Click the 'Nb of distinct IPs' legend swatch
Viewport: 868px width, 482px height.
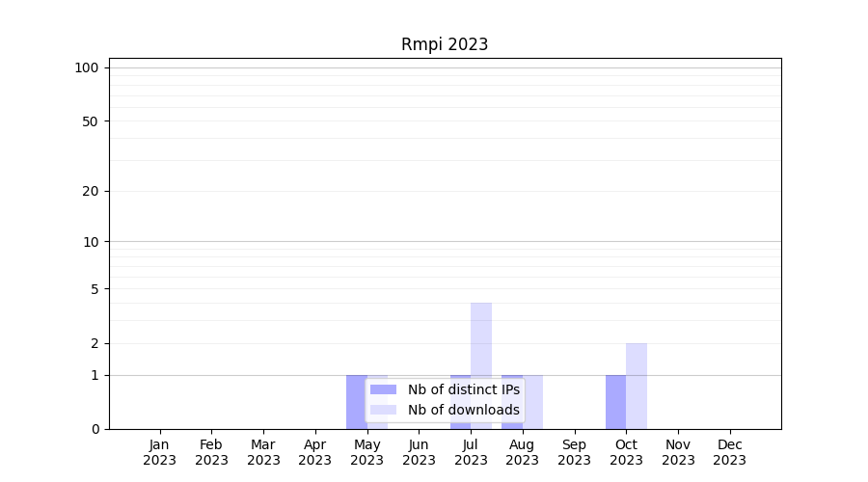point(383,389)
